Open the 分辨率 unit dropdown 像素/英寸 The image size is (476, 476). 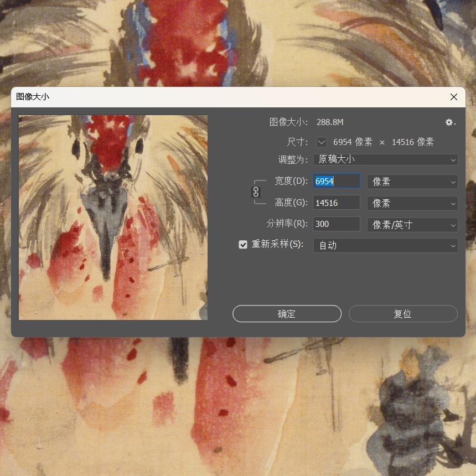[412, 225]
